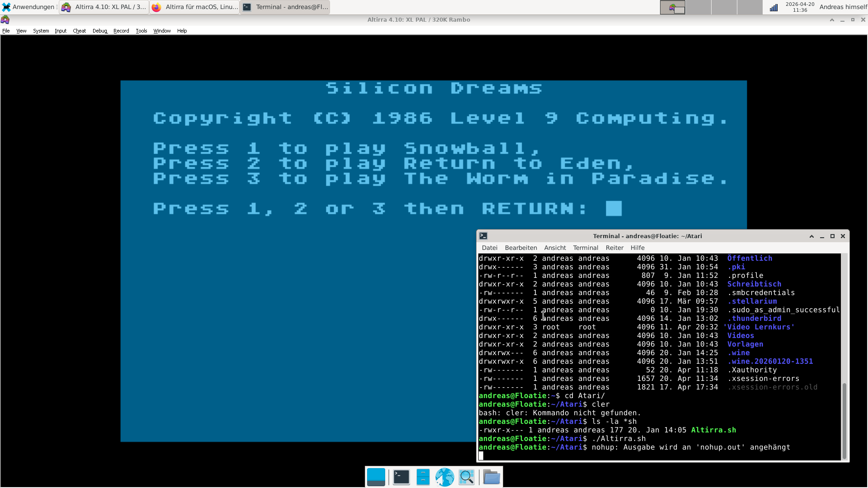Open the Cheat menu in Altirra
This screenshot has height=488, width=868.
[79, 31]
